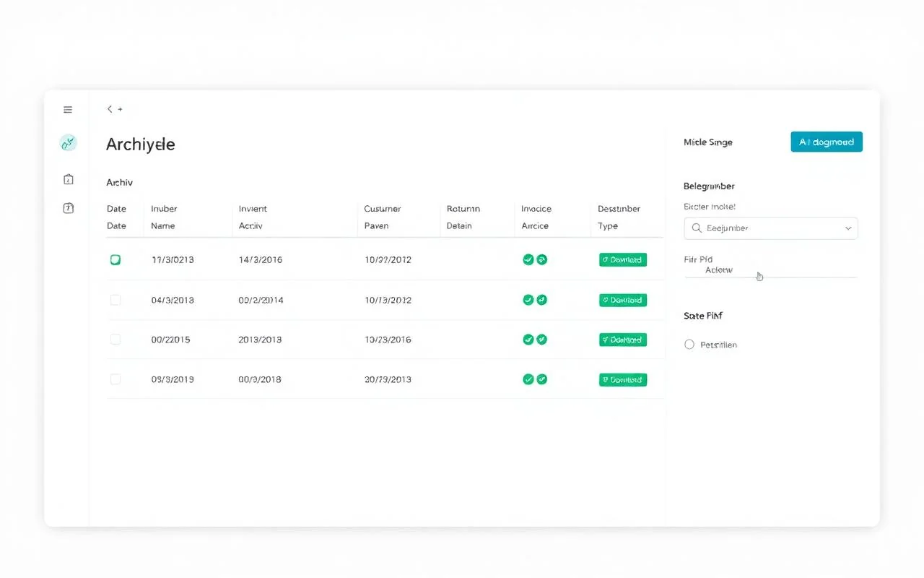Screen dimensions: 924x578
Task: Click the Belegrumber heading
Action: coord(709,186)
